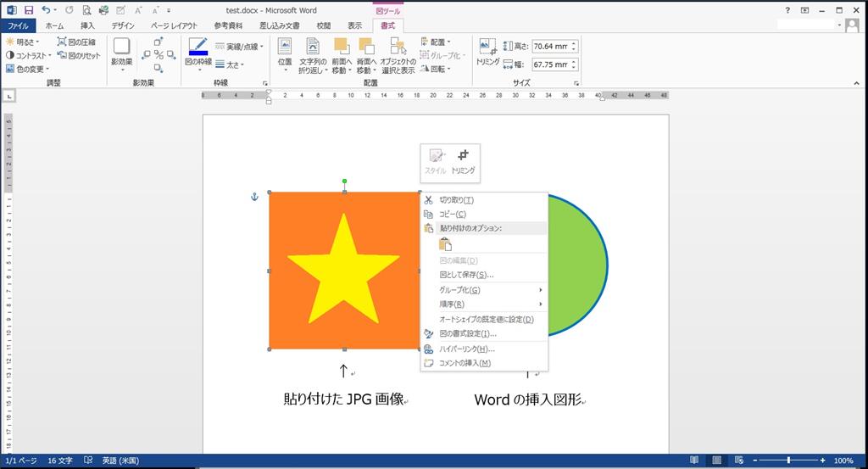The height and width of the screenshot is (469, 868).
Task: Open the 明るさ brightness dropdown
Action: [x=23, y=42]
